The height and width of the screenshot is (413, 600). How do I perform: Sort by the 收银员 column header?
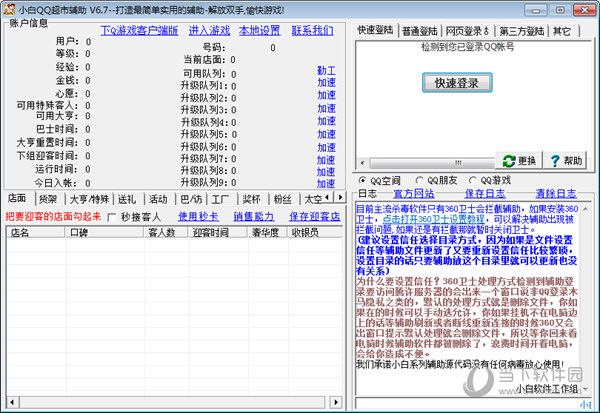315,232
